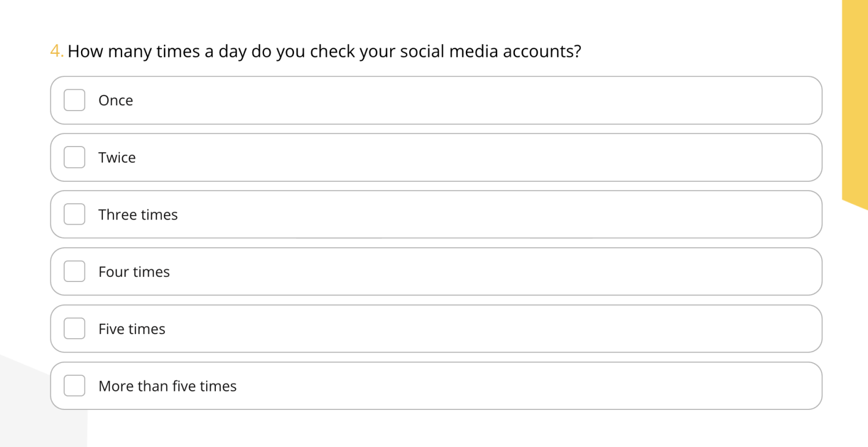Click the 'Twice' answer label text
Viewport: 868px width, 447px height.
click(x=117, y=157)
